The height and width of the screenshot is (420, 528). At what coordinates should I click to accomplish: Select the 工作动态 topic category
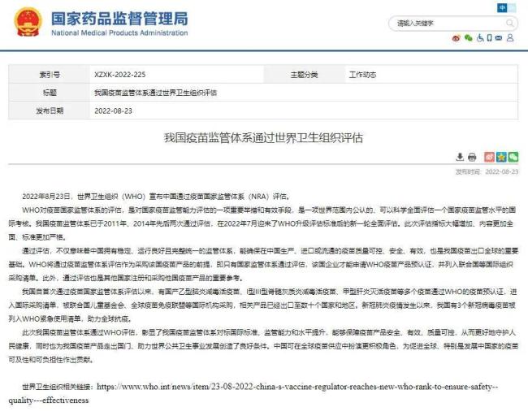click(362, 74)
